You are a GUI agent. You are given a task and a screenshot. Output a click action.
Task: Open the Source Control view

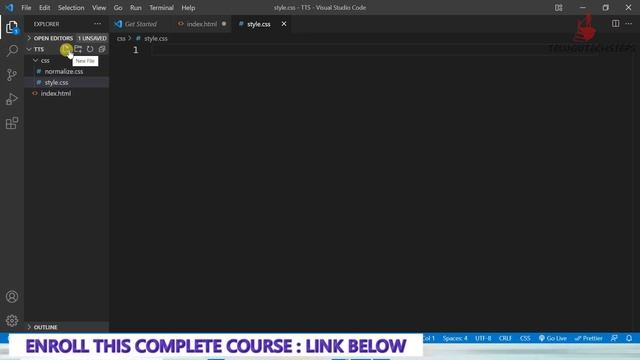click(12, 75)
